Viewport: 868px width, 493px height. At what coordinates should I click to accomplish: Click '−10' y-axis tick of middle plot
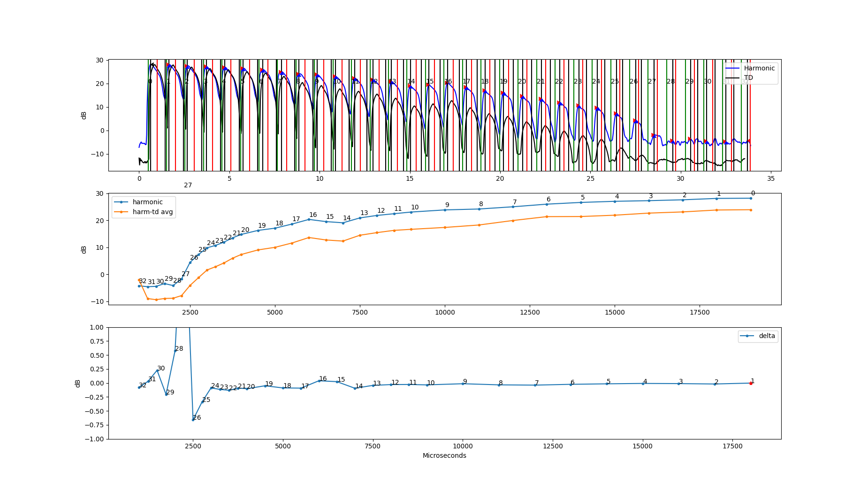pos(98,301)
